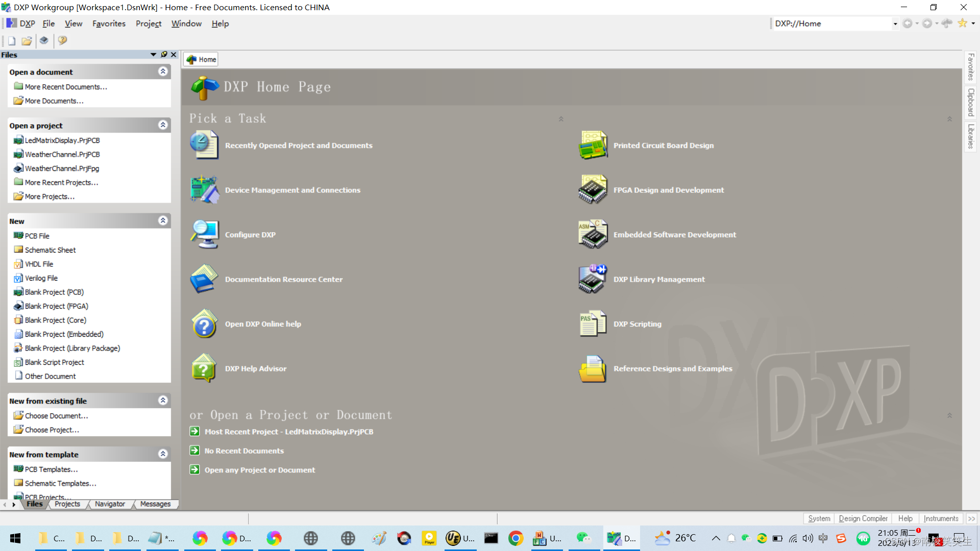Click Google Chrome taskbar icon
The image size is (980, 551).
[516, 538]
